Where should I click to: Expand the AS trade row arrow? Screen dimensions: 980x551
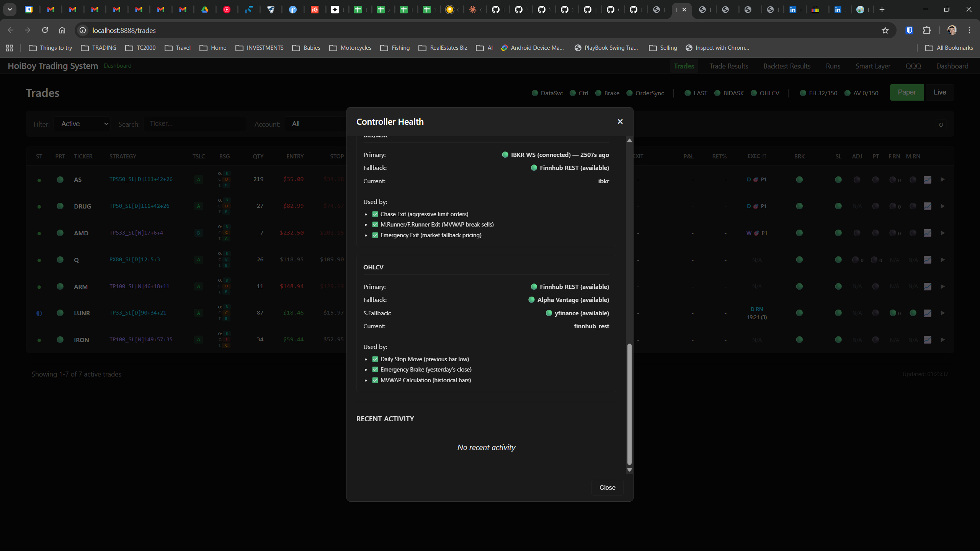point(942,179)
